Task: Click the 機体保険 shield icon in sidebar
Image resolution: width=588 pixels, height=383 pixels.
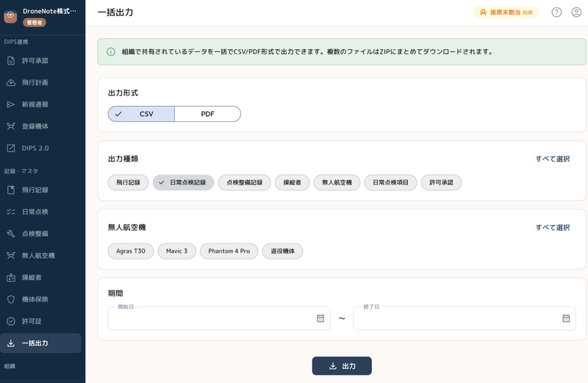Action: [11, 299]
